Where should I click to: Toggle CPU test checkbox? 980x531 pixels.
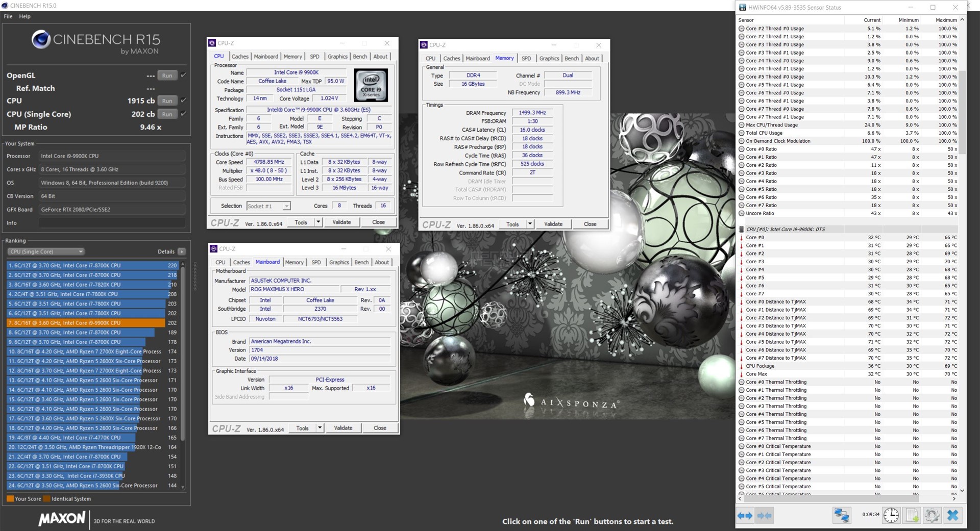183,100
